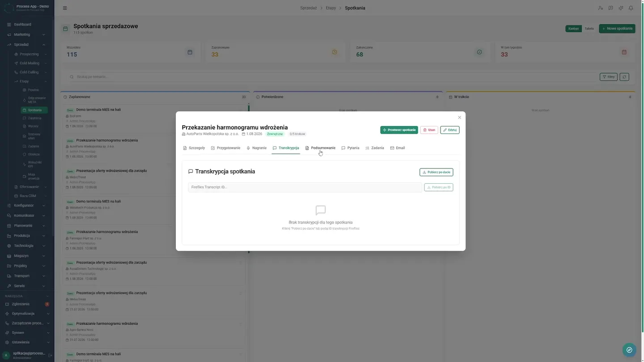Click the hamburger menu icon in top bar

click(x=65, y=8)
